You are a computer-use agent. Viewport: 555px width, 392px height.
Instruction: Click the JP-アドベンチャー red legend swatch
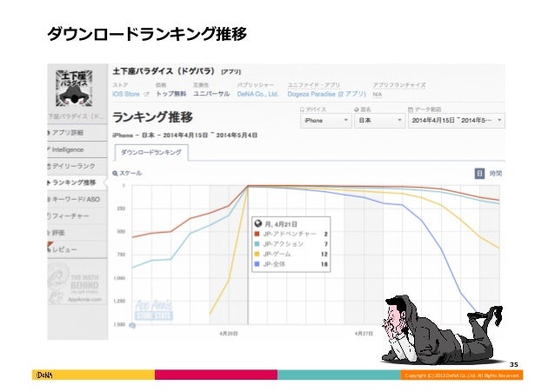[x=257, y=234]
